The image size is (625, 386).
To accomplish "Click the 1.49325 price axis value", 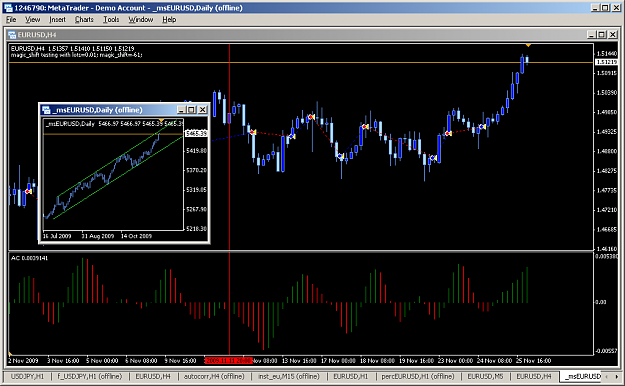I will coord(607,132).
